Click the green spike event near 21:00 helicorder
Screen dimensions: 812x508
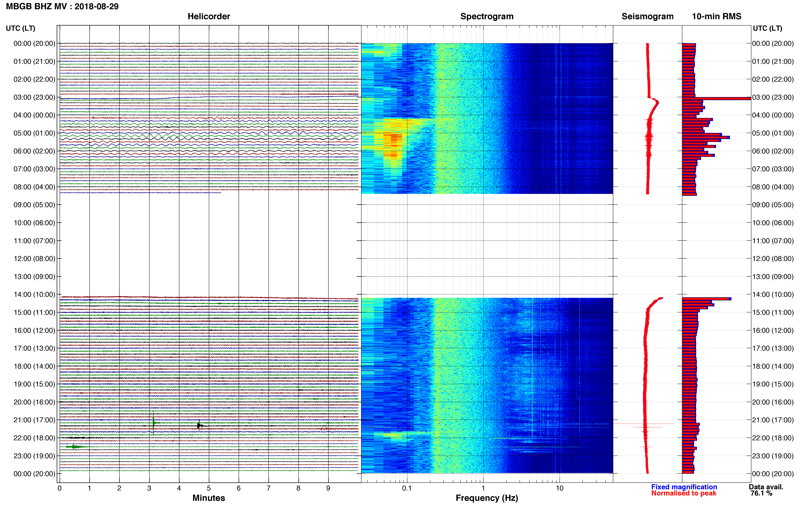coord(153,423)
